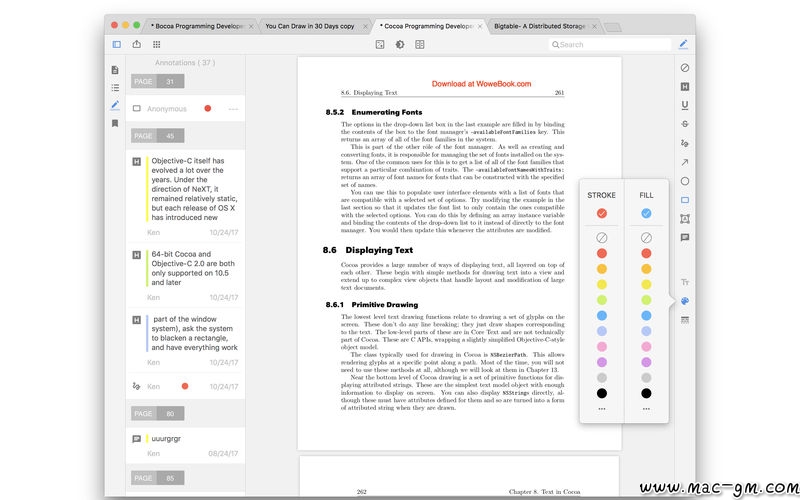Pick black stroke color swatch
Screen dimensions: 800x500
pos(602,393)
